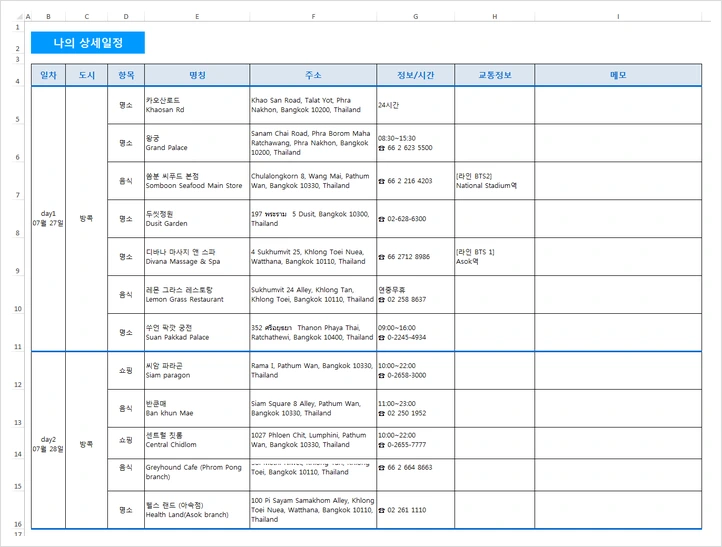This screenshot has height=547, width=722.
Task: Select Somboon Seafood Main Store cell
Action: [x=197, y=180]
